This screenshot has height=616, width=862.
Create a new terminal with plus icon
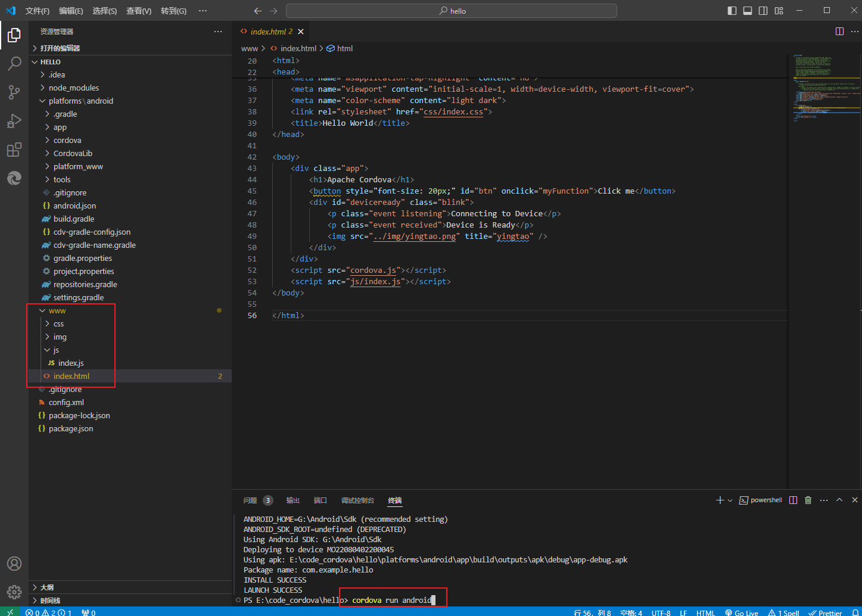click(x=720, y=500)
